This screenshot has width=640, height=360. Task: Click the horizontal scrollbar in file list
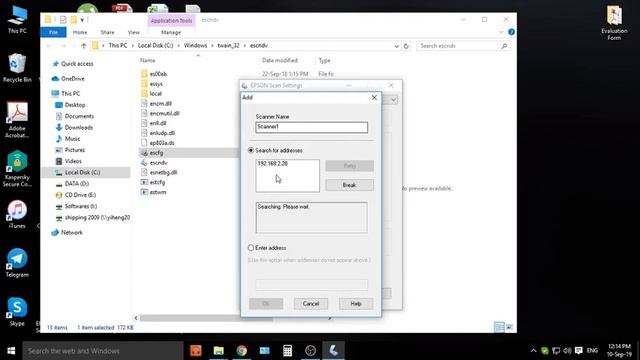click(206, 318)
